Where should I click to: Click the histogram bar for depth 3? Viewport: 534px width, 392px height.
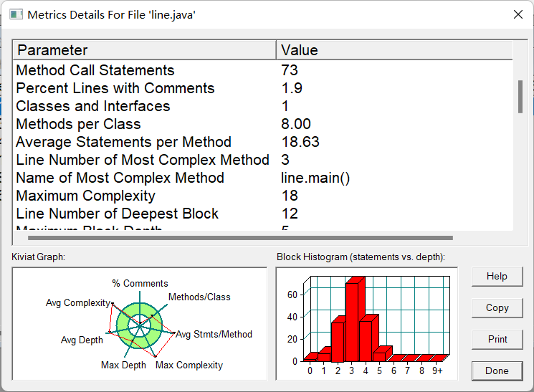click(352, 322)
